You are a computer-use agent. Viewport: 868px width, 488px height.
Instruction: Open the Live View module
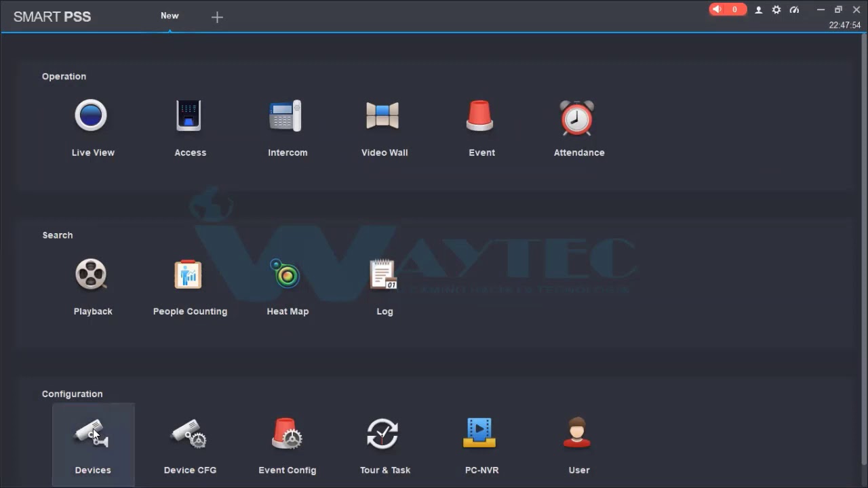pos(93,128)
